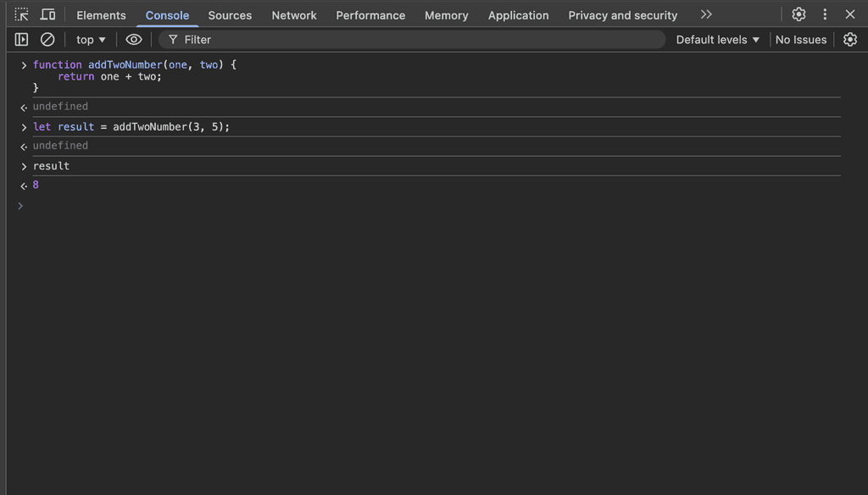Image resolution: width=868 pixels, height=495 pixels.
Task: Show the console sidebar
Action: click(x=21, y=40)
